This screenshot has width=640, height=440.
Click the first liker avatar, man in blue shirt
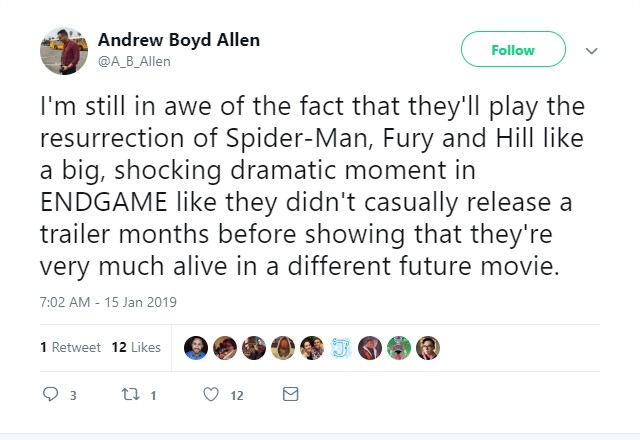coord(197,347)
